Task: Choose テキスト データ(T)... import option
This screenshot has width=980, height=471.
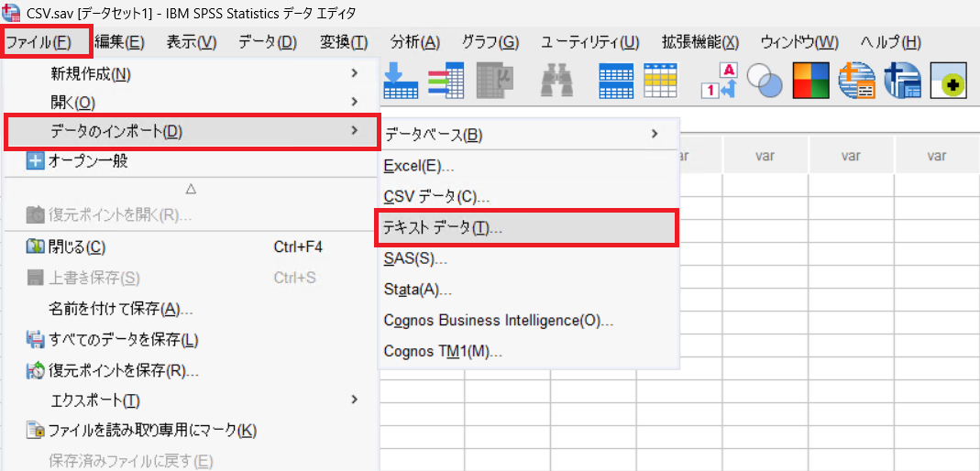Action: click(x=525, y=229)
